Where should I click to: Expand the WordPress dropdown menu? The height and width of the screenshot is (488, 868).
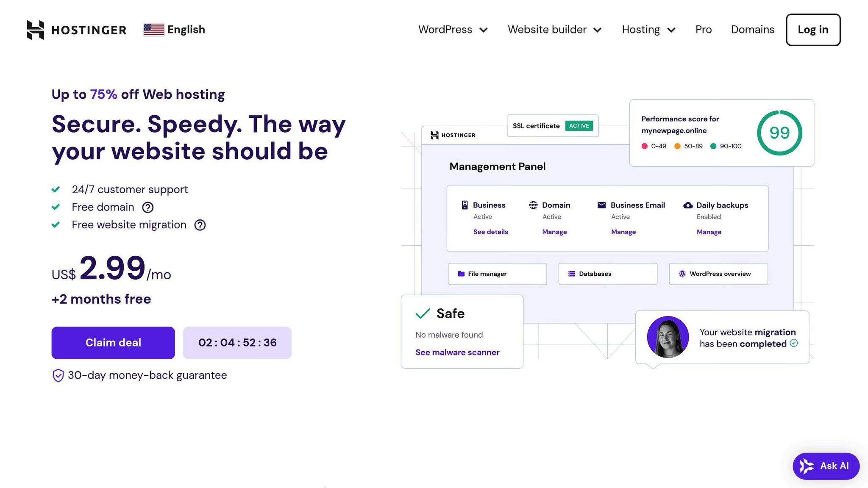click(453, 30)
